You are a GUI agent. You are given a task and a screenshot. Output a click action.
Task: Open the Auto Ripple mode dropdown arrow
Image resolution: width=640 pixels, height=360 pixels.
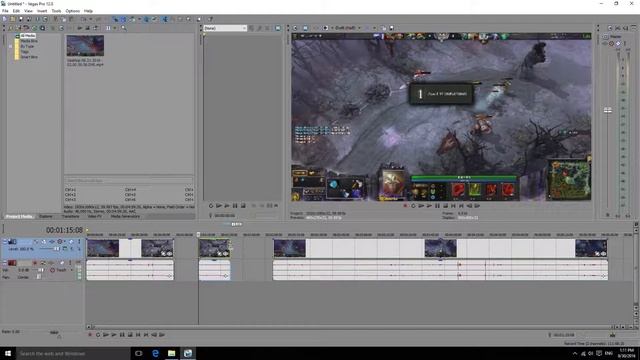139,19
